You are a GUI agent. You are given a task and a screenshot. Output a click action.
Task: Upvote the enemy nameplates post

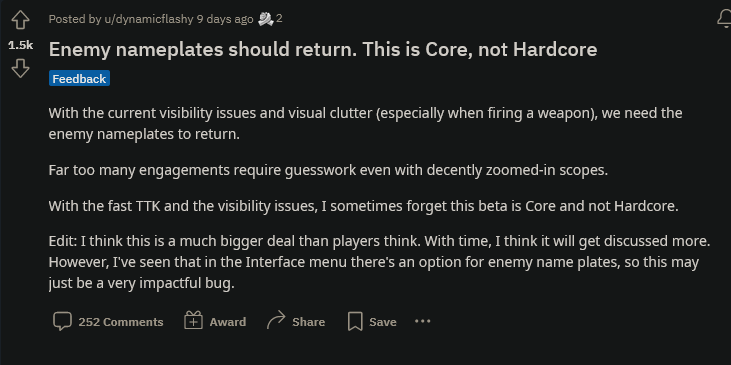[20, 21]
